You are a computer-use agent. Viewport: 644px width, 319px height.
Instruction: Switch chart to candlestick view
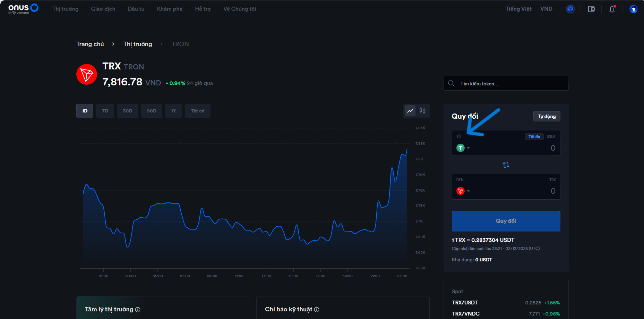point(423,110)
